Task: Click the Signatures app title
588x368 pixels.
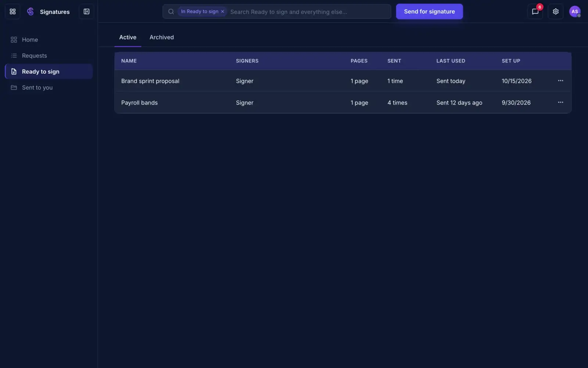Action: [x=55, y=12]
